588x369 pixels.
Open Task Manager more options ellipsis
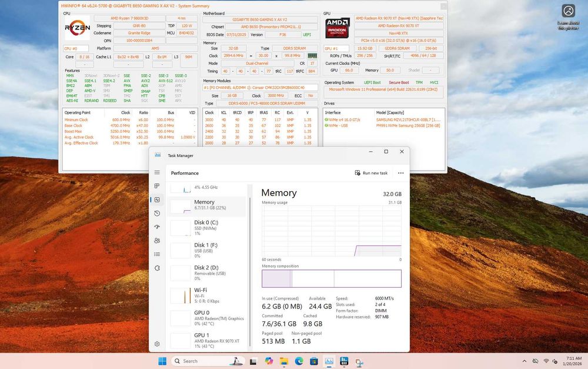click(401, 173)
